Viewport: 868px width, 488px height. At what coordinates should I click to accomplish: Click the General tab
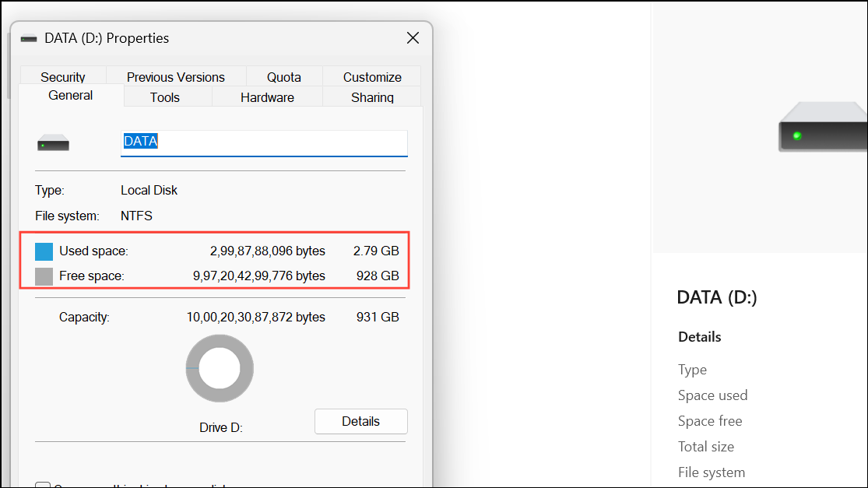(x=70, y=95)
